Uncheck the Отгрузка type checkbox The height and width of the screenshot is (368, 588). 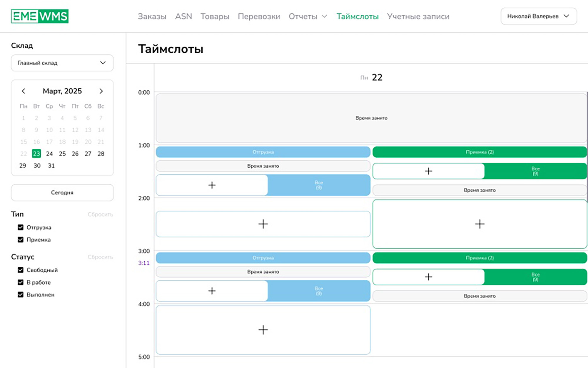point(21,227)
